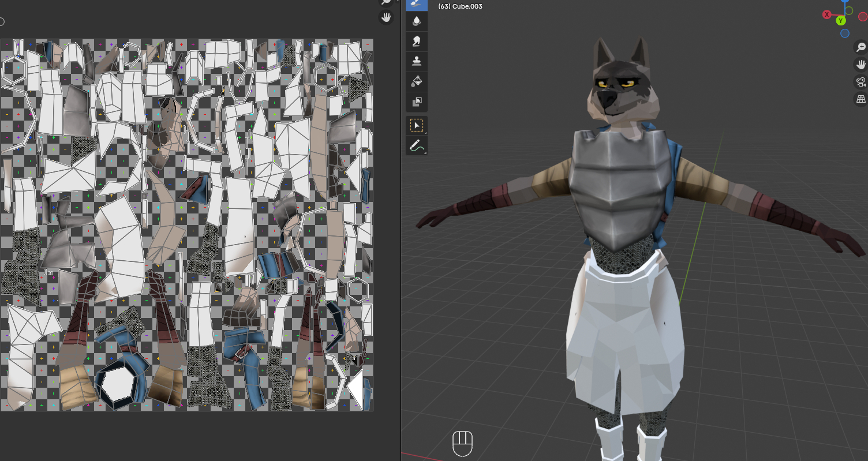The width and height of the screenshot is (868, 461).
Task: Switch perspective/orthographic projection with grid icon
Action: [x=860, y=99]
